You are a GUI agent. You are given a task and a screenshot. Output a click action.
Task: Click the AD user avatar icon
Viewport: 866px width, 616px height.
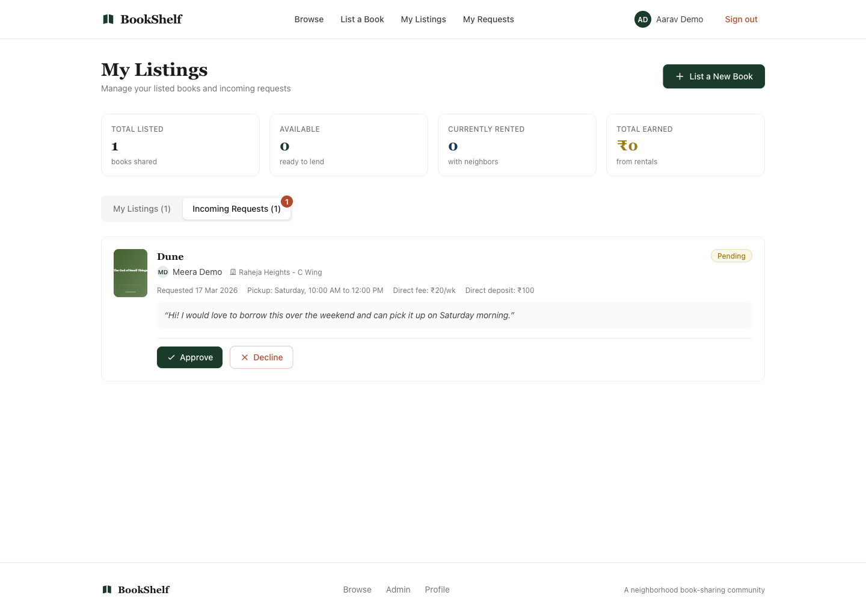tap(642, 19)
